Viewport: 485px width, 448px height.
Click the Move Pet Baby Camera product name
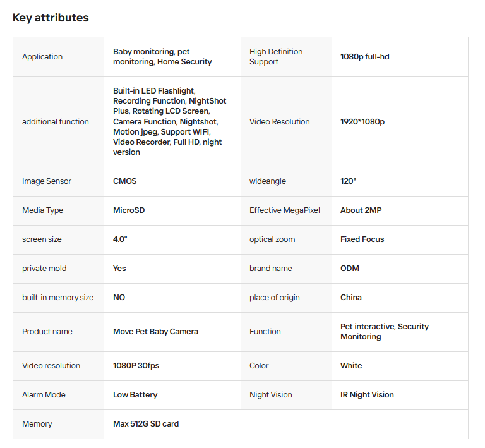155,332
